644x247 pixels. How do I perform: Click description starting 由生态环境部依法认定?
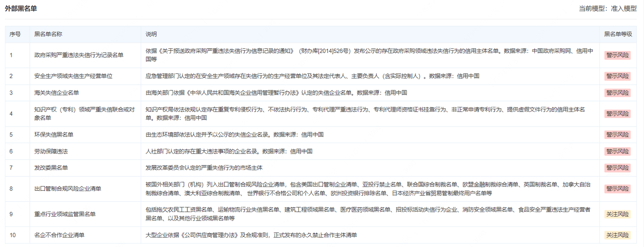[x=234, y=135]
